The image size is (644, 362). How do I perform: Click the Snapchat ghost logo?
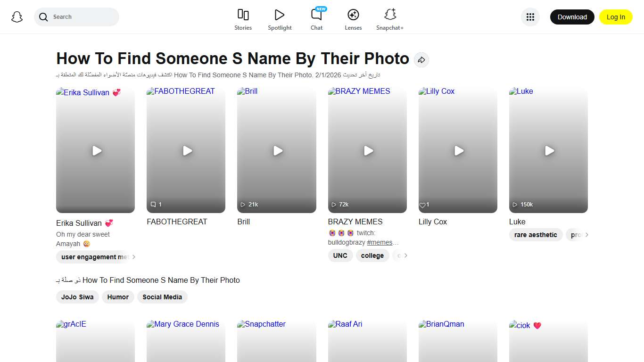pos(17,16)
